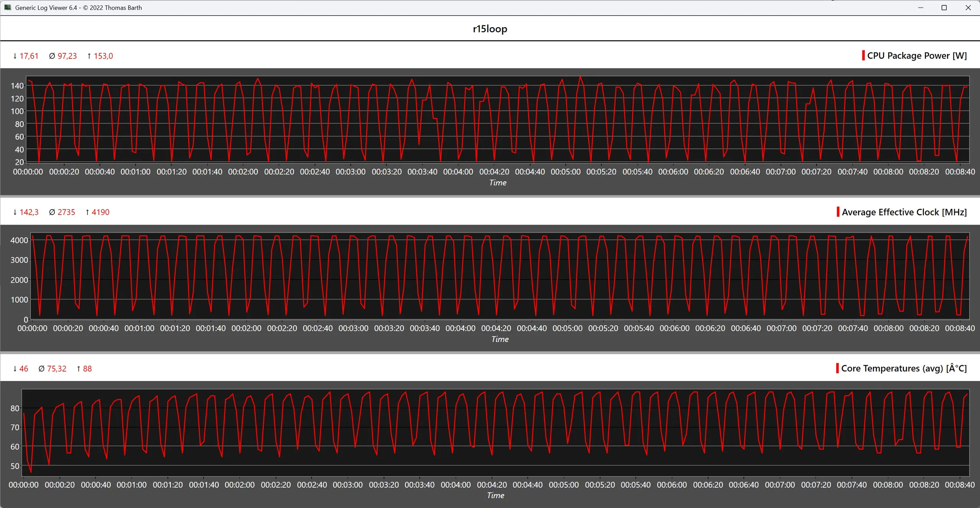
Task: Click the CPU Package Power red legend marker
Action: (863, 55)
